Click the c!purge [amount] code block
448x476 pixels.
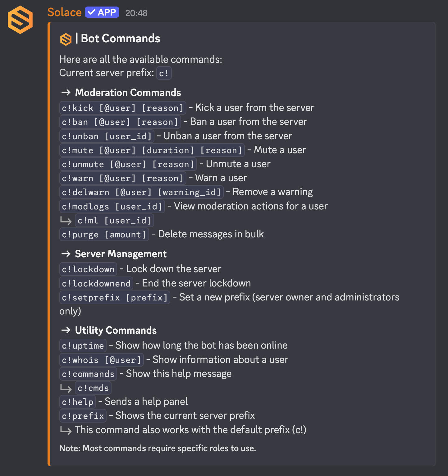pyautogui.click(x=104, y=234)
